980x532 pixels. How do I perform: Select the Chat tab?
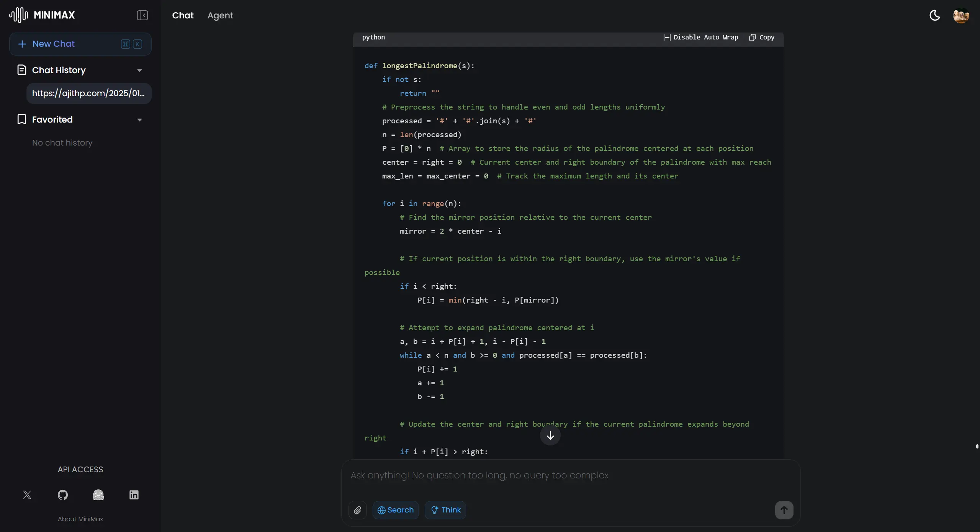click(183, 15)
